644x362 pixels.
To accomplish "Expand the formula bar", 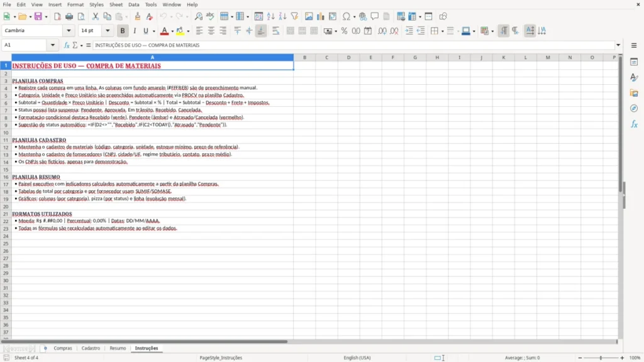I will coord(618,45).
